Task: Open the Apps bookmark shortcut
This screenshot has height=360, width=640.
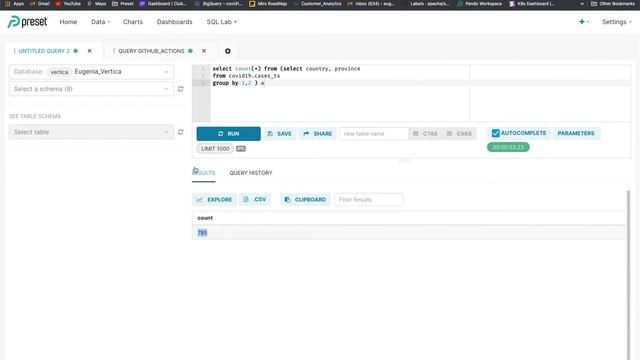Action: tap(15, 4)
